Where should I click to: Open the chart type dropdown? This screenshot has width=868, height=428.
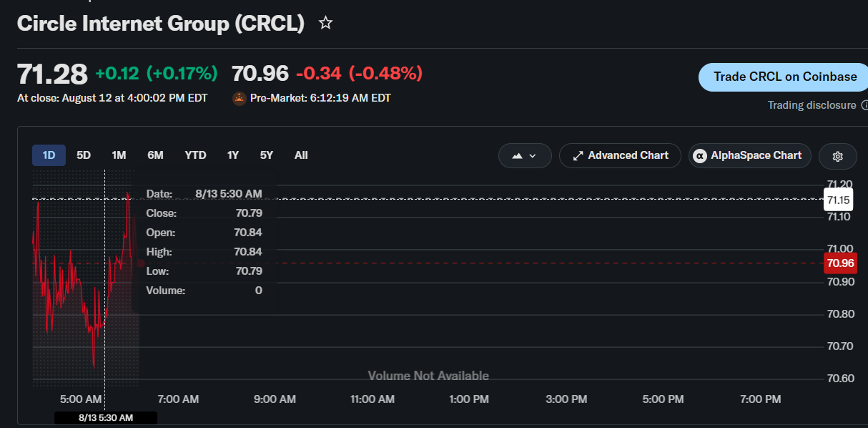(525, 155)
